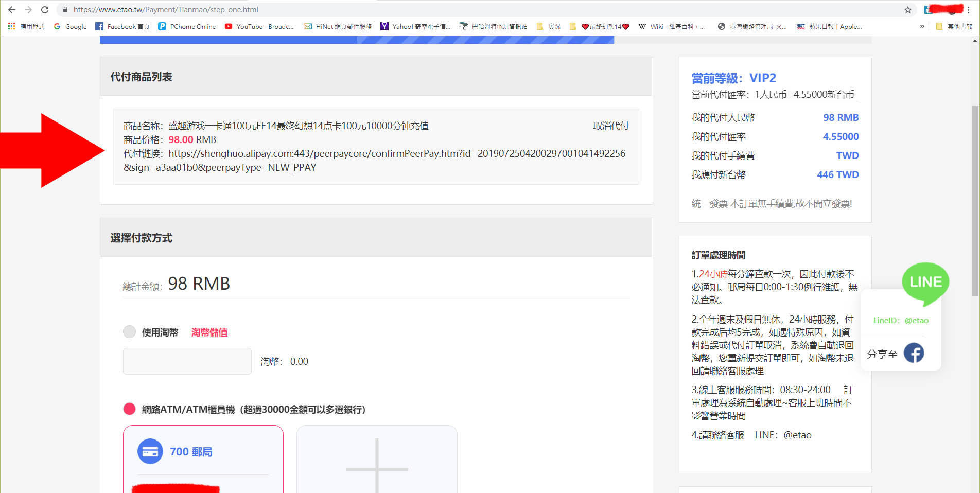The width and height of the screenshot is (980, 493).
Task: Open the 其他書籤 folder
Action: coord(954,26)
